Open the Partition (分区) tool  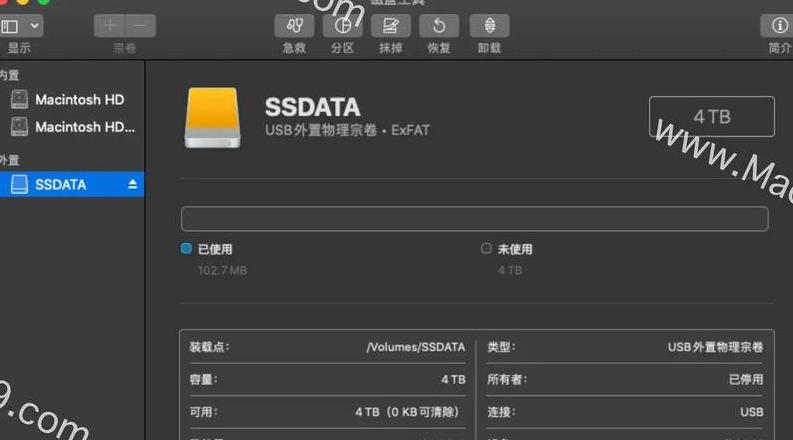click(342, 25)
